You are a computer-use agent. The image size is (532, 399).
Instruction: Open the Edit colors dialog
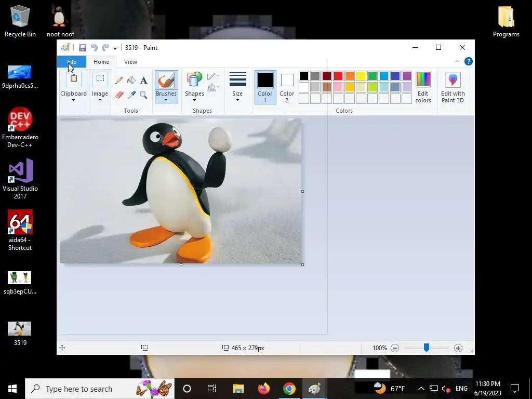click(x=423, y=88)
